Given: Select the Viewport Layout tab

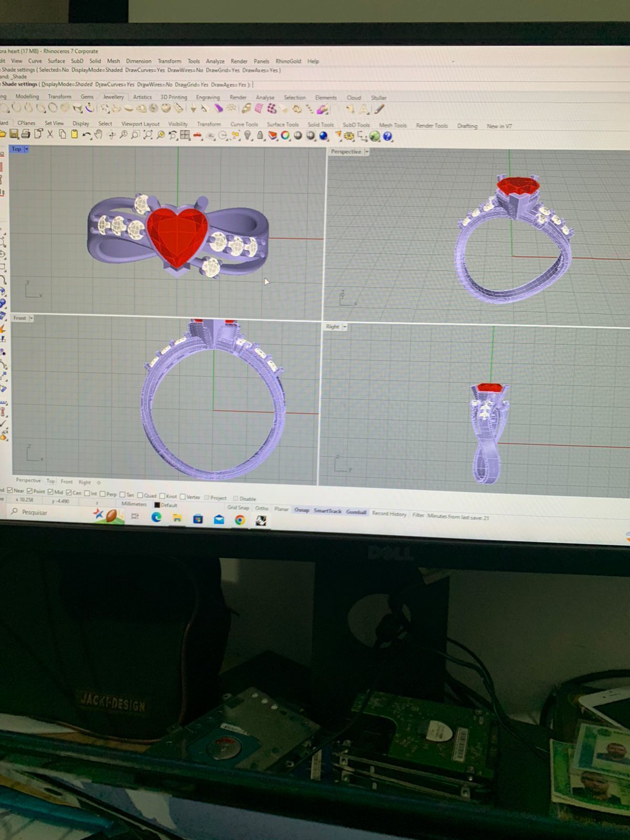Looking at the screenshot, I should [140, 124].
